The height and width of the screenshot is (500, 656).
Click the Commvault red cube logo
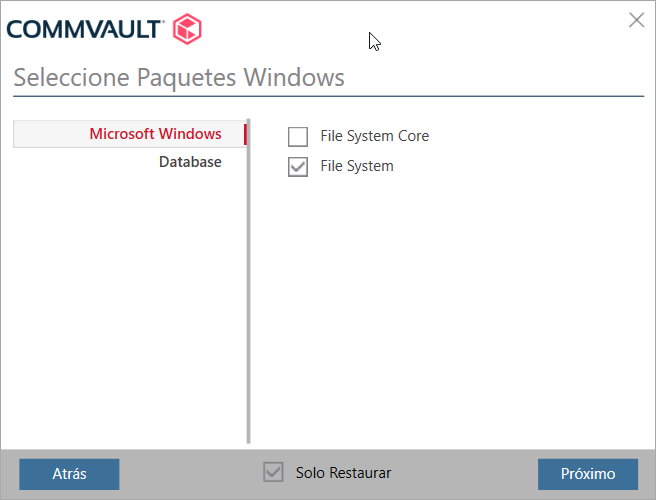[188, 28]
